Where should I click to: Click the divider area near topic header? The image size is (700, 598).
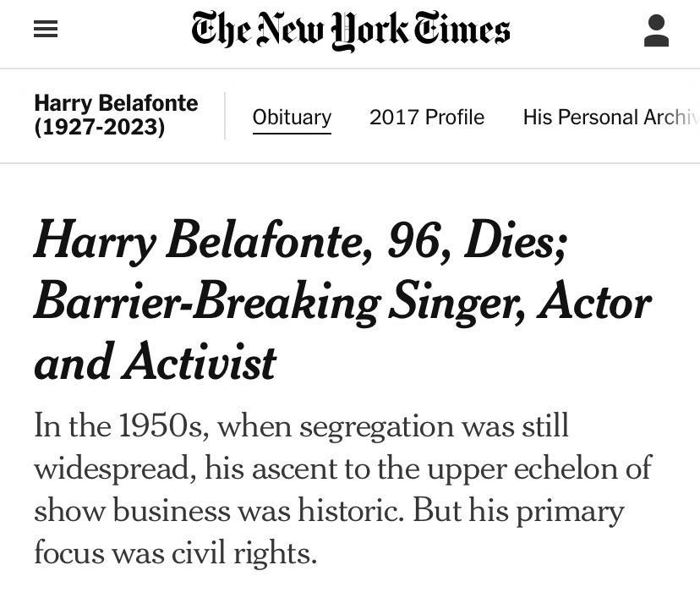(224, 116)
